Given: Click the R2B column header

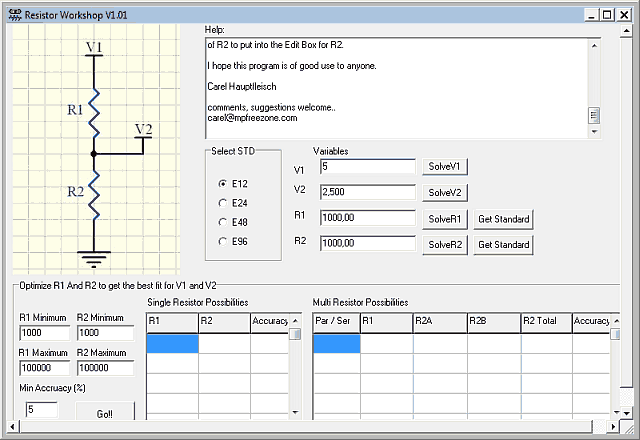Looking at the screenshot, I should (494, 323).
